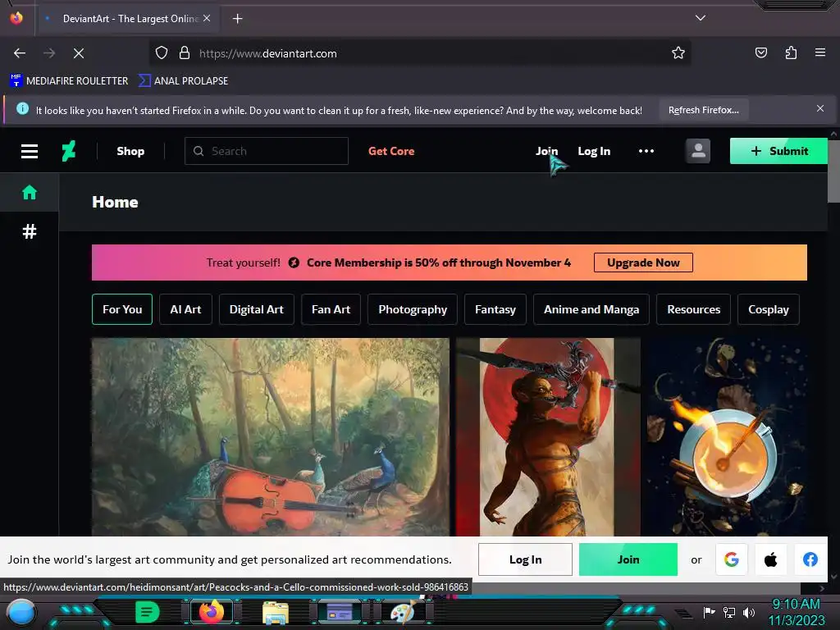
Task: Click Refresh Firefox button
Action: [x=703, y=110]
